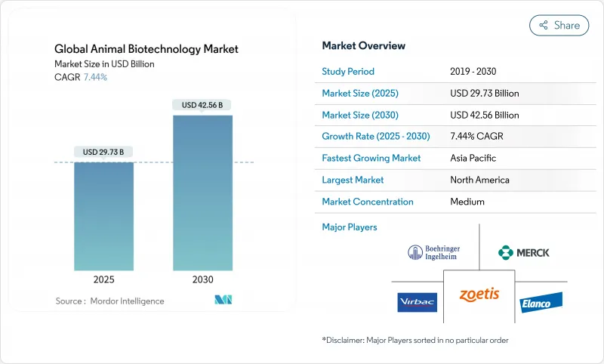This screenshot has height=364, width=604.
Task: Click the USD 42.56 B bar label
Action: pyautogui.click(x=202, y=105)
